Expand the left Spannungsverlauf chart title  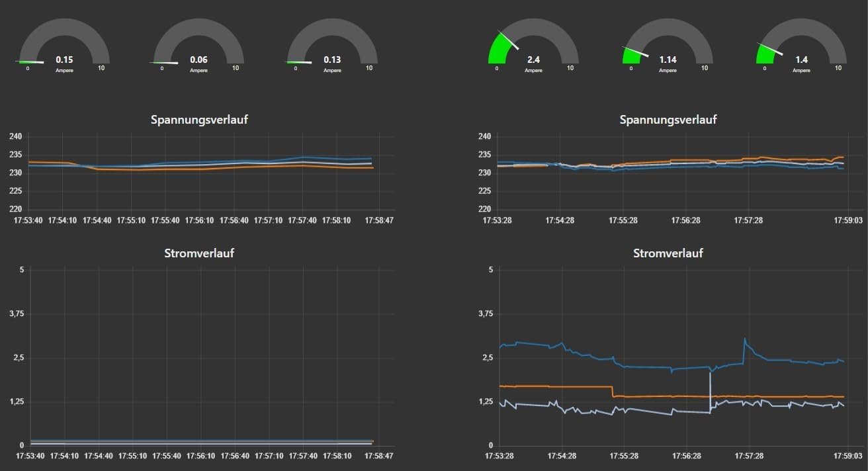pyautogui.click(x=198, y=120)
